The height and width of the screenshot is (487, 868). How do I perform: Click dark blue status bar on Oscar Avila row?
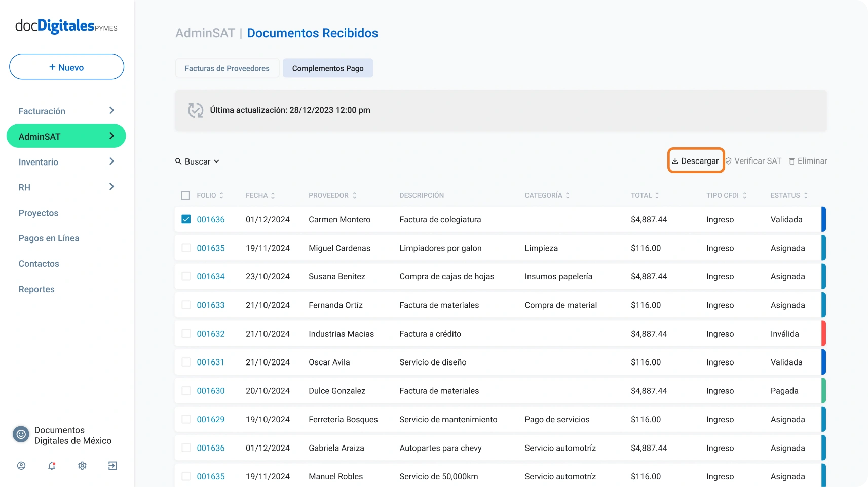tap(823, 362)
